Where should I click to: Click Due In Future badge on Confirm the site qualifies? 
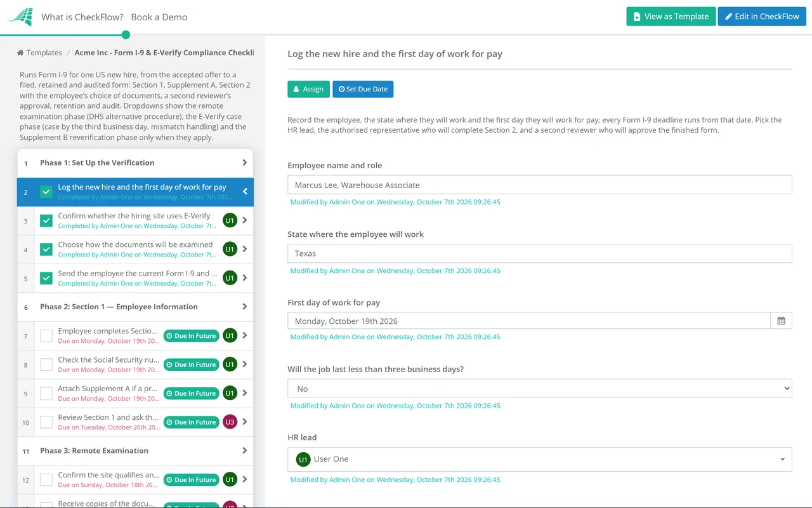pos(191,480)
